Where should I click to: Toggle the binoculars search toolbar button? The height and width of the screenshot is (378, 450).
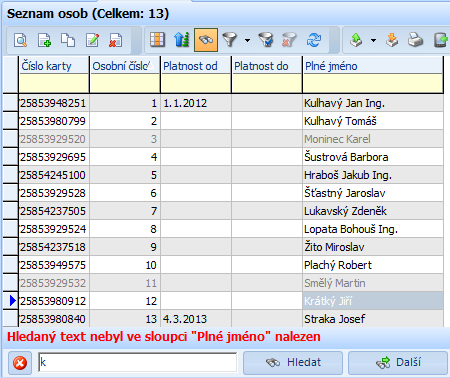coord(206,40)
